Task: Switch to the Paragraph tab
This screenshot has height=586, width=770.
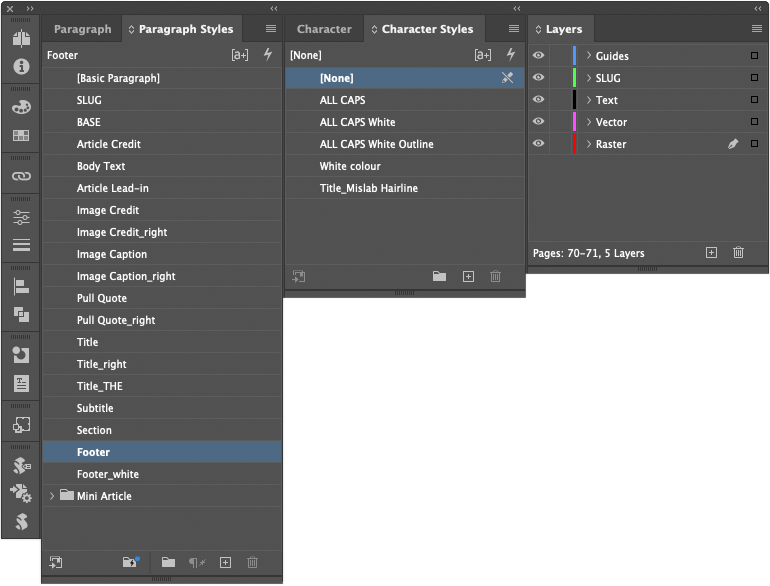Action: coord(82,29)
